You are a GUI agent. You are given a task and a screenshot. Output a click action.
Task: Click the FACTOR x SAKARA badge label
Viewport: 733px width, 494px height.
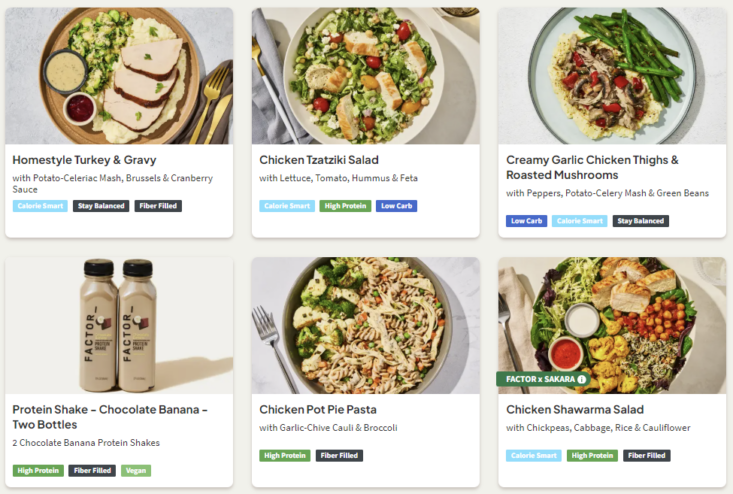(x=537, y=379)
